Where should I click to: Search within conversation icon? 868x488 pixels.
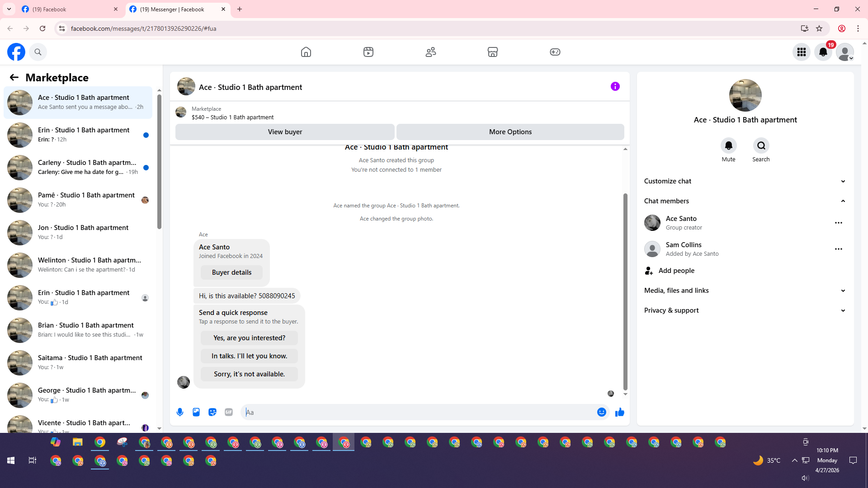coord(761,145)
